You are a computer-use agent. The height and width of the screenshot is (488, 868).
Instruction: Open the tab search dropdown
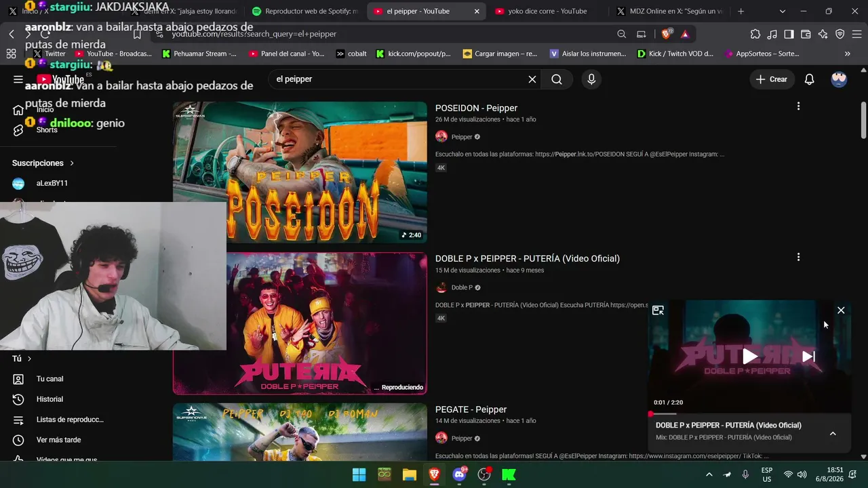point(782,12)
